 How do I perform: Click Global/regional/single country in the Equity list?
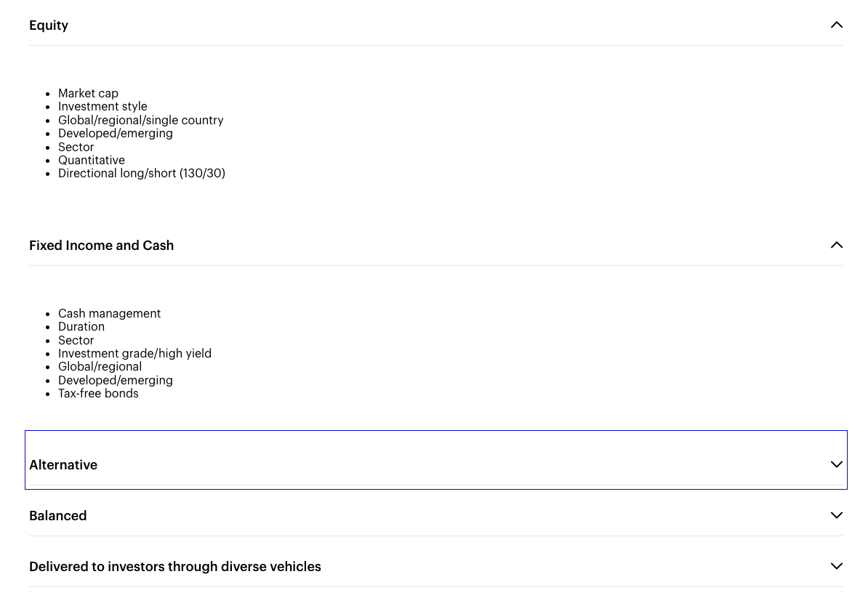point(140,120)
